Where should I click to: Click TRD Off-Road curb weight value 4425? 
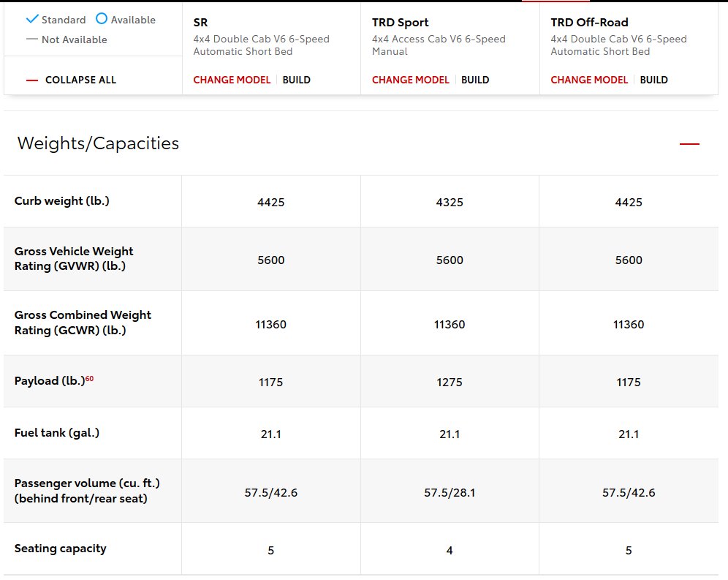[629, 202]
